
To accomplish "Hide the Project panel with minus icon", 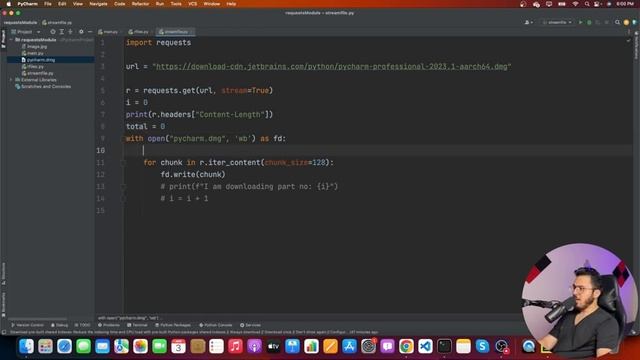I will pyautogui.click(x=90, y=31).
